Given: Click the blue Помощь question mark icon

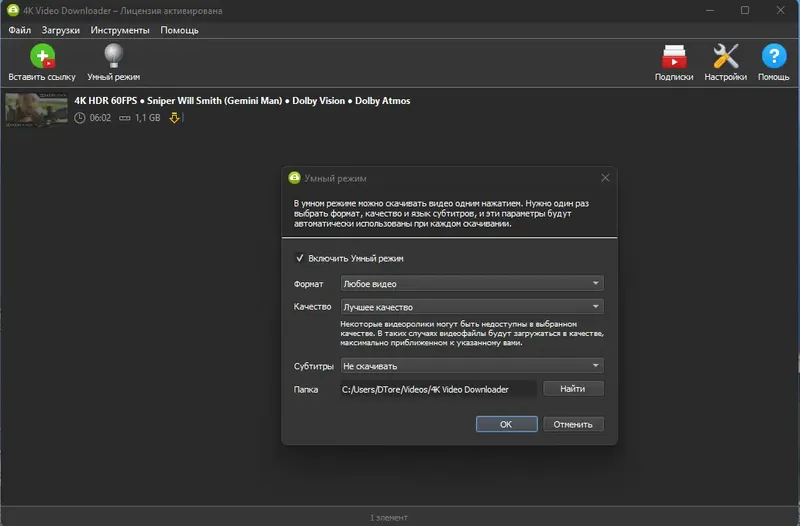Looking at the screenshot, I should tap(773, 56).
